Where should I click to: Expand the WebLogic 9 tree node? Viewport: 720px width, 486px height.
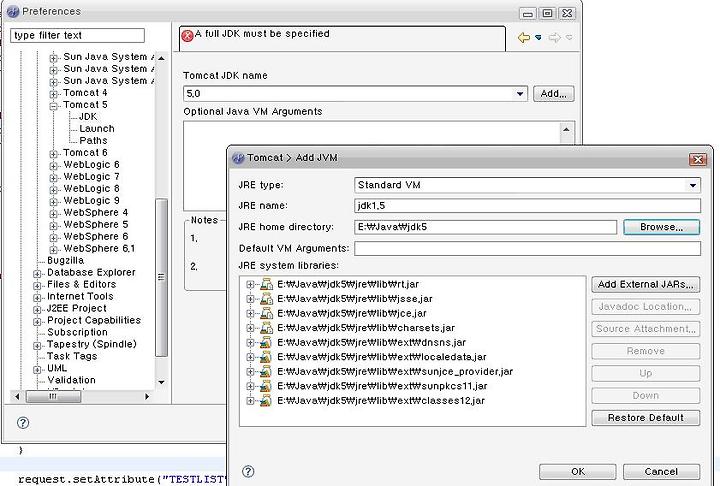(54, 202)
